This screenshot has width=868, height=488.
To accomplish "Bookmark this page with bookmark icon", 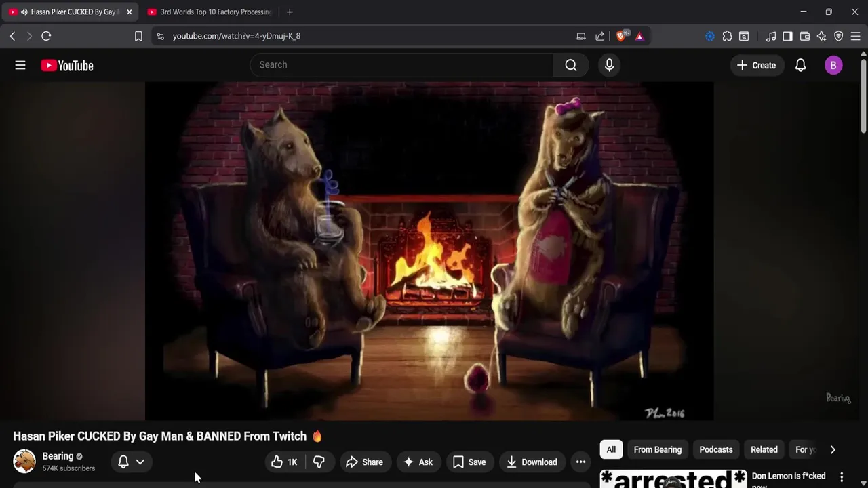I will point(138,36).
